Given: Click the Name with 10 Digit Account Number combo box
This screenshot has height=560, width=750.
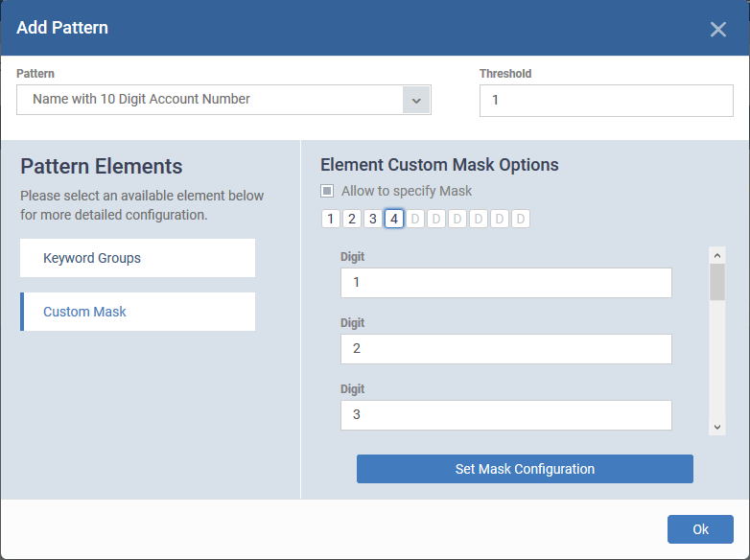Looking at the screenshot, I should [223, 100].
